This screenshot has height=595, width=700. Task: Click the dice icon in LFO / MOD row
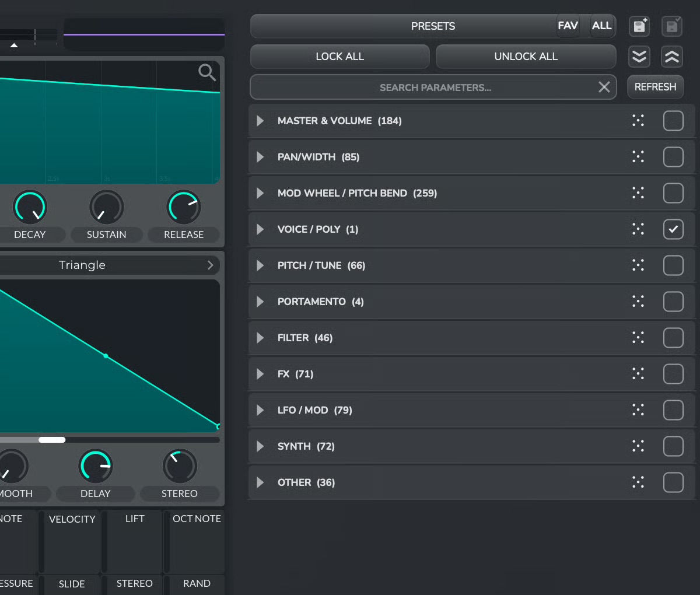[638, 410]
